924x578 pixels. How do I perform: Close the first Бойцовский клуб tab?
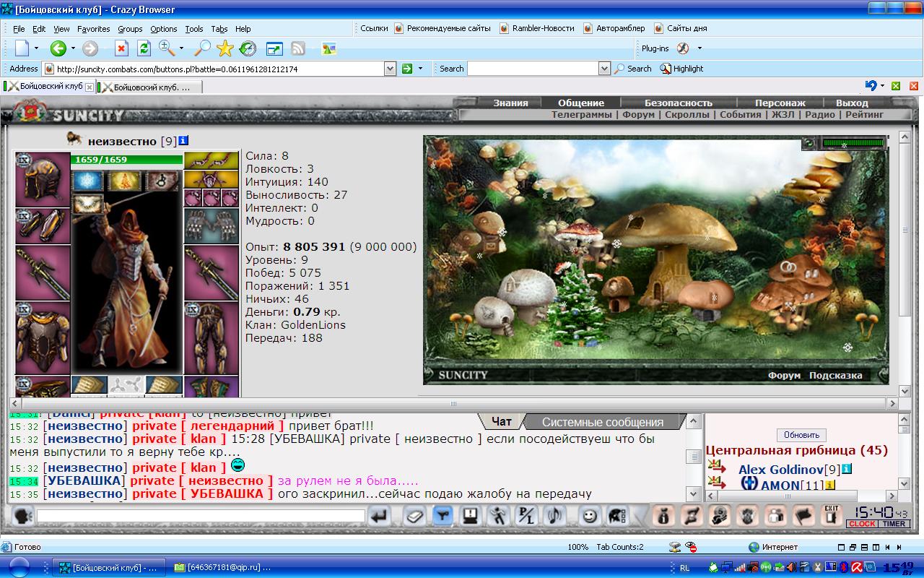coord(90,87)
